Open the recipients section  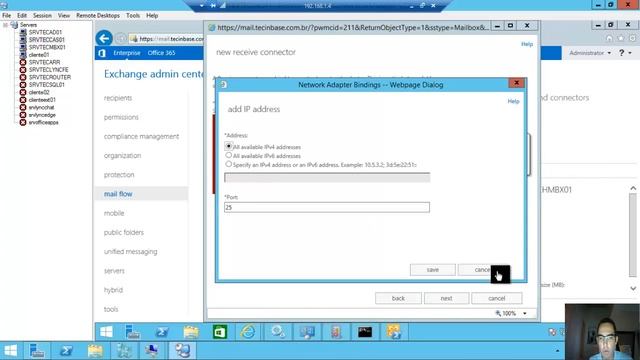[118, 98]
